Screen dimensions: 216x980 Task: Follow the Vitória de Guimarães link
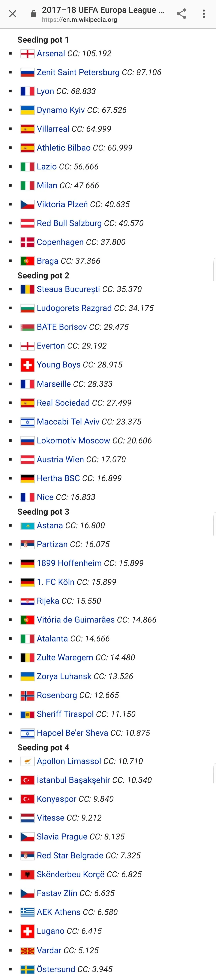75,620
